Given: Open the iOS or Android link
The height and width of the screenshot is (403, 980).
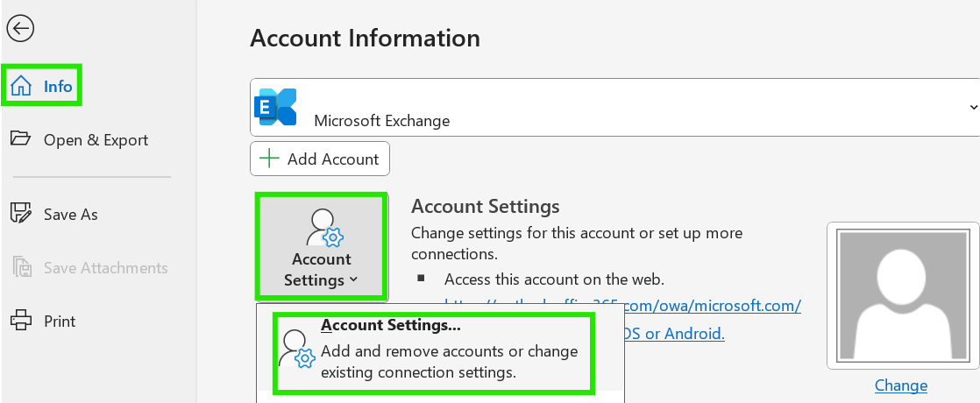Looking at the screenshot, I should (673, 334).
